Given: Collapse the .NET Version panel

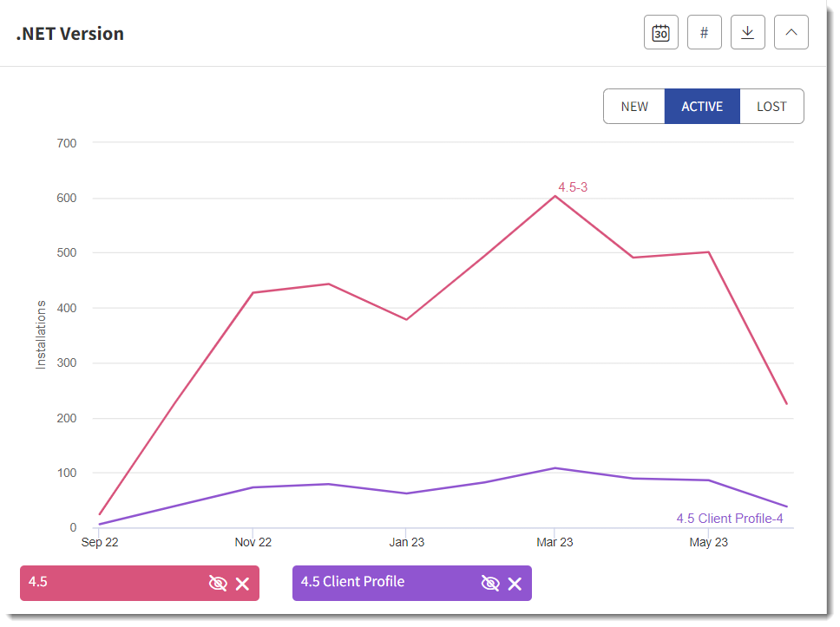Looking at the screenshot, I should pyautogui.click(x=791, y=33).
